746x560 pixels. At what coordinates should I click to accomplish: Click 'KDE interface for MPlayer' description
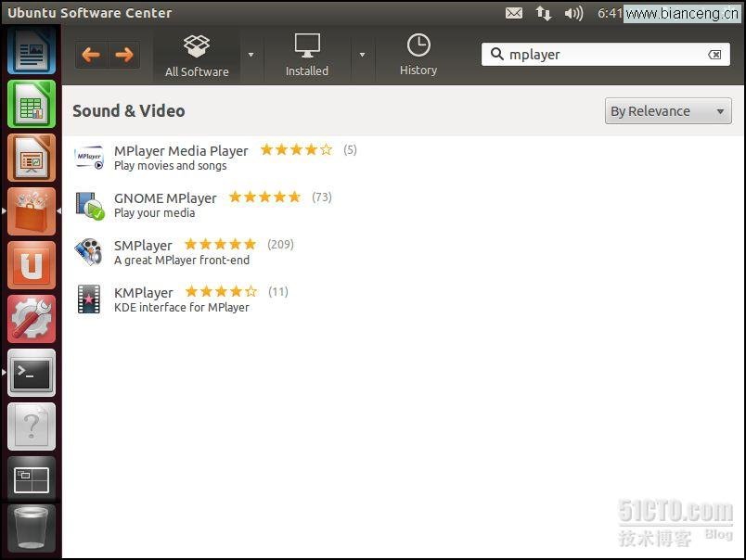tap(182, 307)
